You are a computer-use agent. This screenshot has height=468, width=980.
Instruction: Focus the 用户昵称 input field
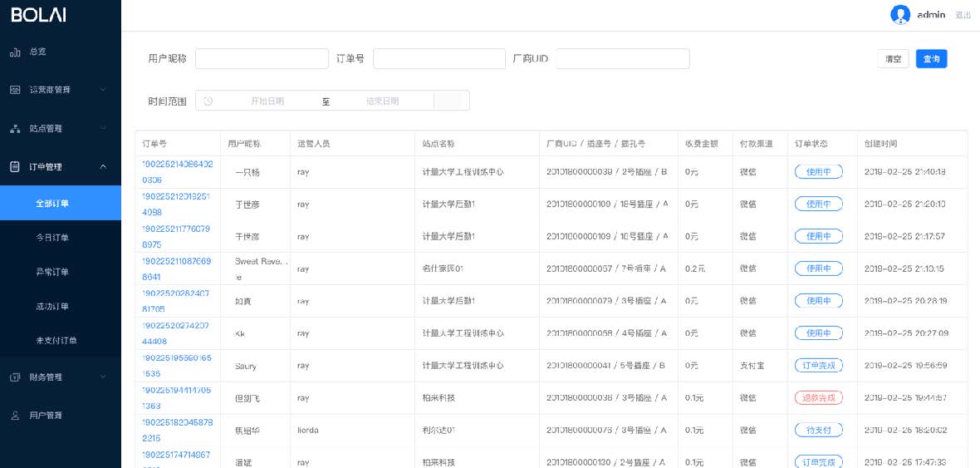point(262,59)
